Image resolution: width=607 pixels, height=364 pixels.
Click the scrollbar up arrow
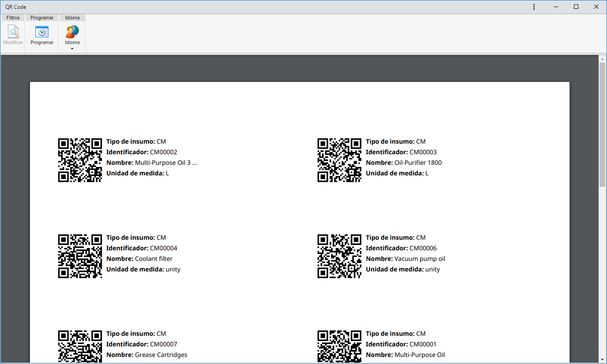pos(602,59)
